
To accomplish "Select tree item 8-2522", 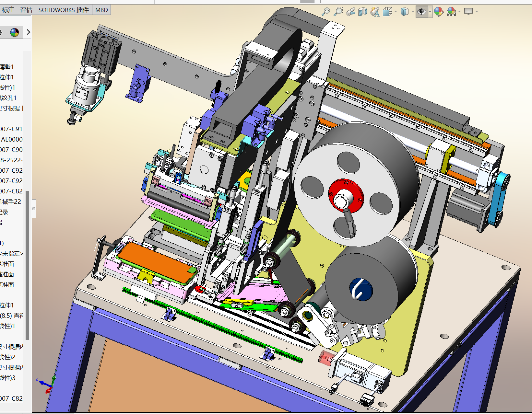I will [x=11, y=160].
